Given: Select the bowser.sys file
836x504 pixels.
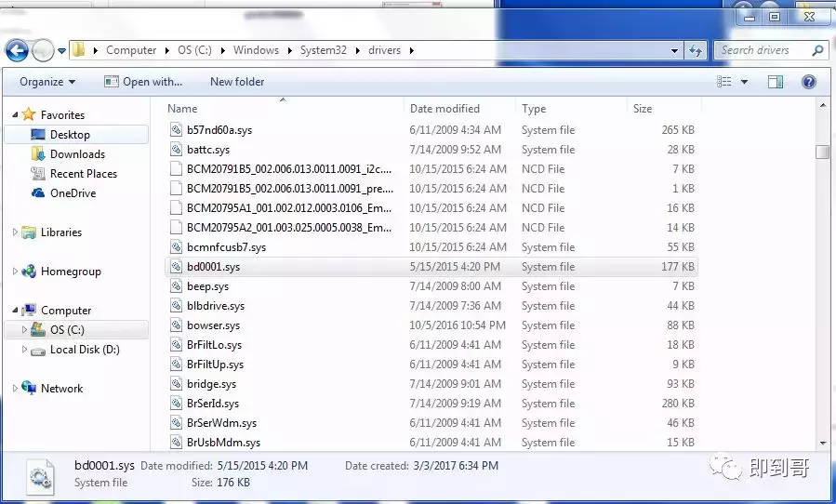Looking at the screenshot, I should 213,325.
